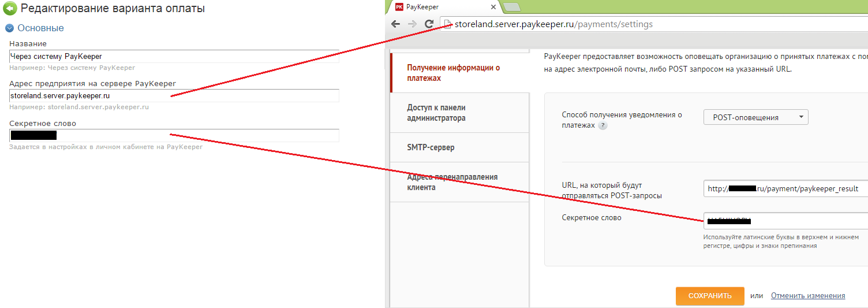
Task: Go back in the browser
Action: click(x=395, y=24)
